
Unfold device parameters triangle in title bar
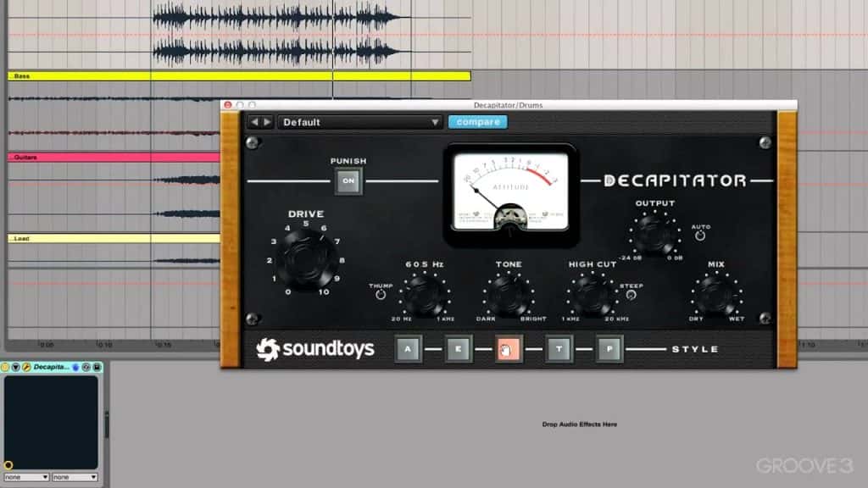coord(16,367)
